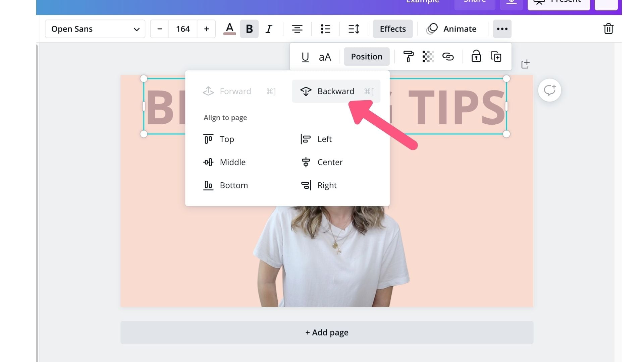Add a comment with speech bubble icon

(x=549, y=90)
